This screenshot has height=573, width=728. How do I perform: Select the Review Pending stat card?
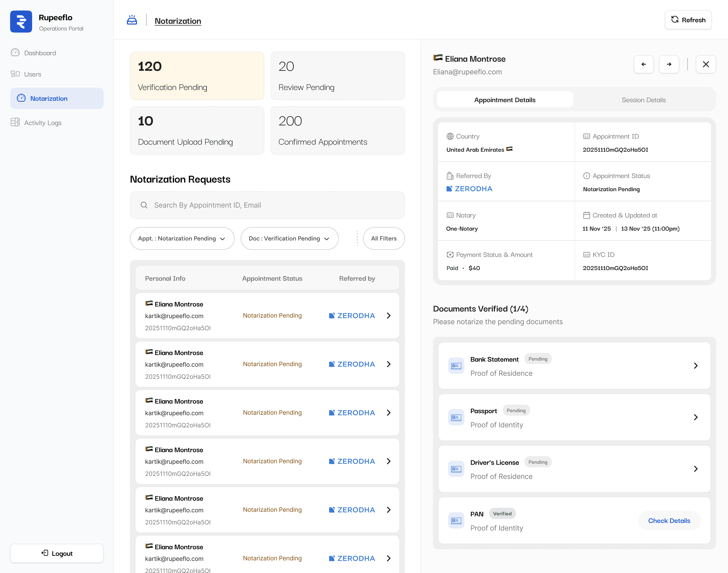click(337, 76)
